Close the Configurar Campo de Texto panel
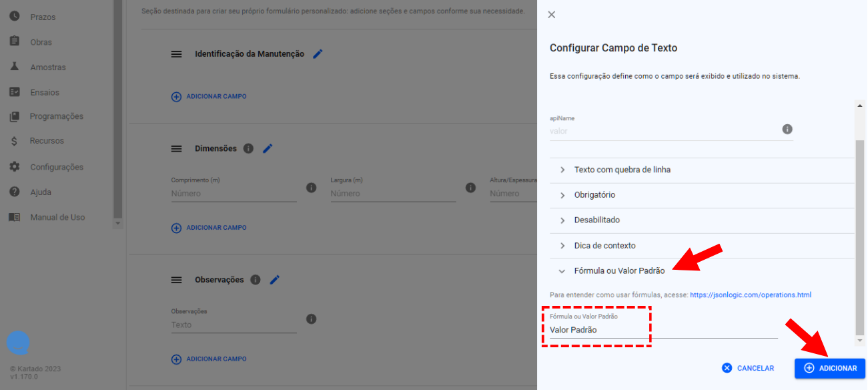This screenshot has width=868, height=390. tap(551, 15)
